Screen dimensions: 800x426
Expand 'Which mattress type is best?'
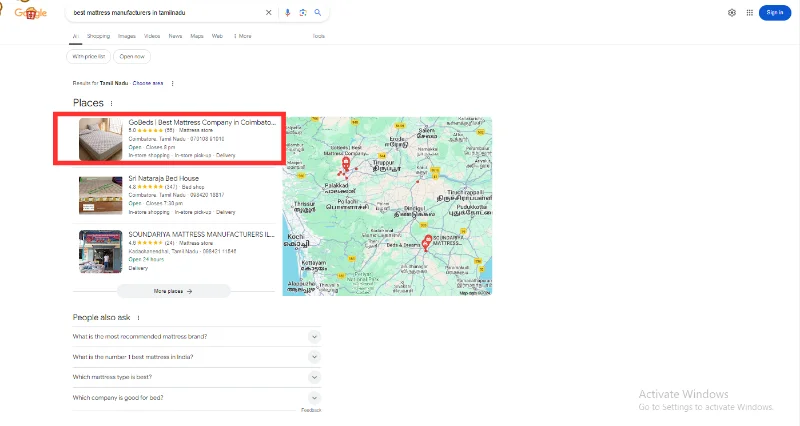pyautogui.click(x=196, y=378)
